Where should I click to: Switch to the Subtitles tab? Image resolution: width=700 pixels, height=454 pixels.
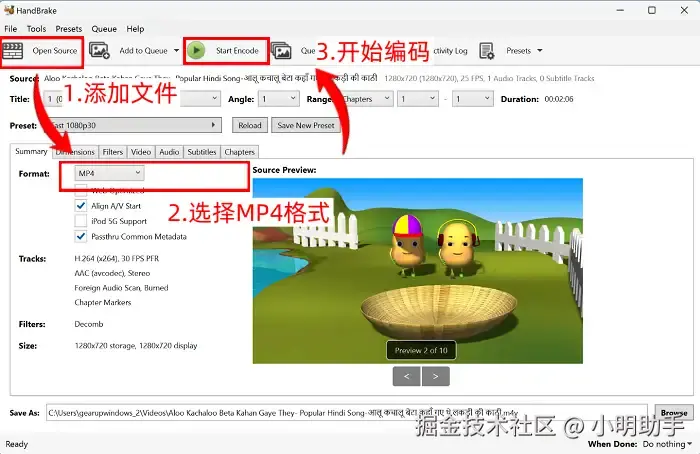coord(202,152)
